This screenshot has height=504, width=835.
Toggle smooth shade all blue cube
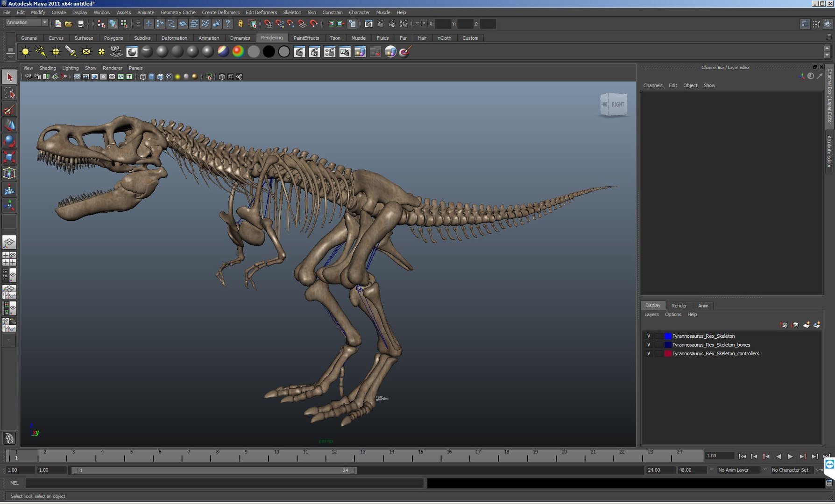point(151,77)
